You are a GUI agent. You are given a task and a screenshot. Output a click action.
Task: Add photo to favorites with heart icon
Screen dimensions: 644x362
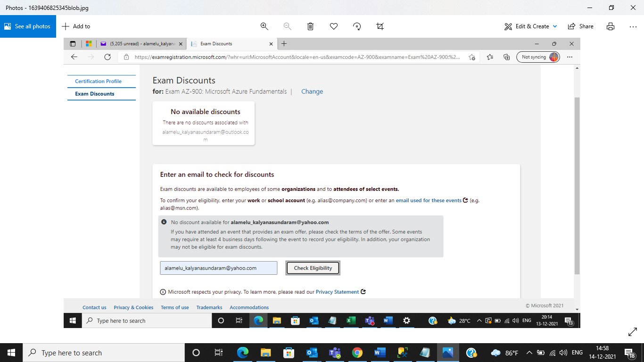[334, 26]
